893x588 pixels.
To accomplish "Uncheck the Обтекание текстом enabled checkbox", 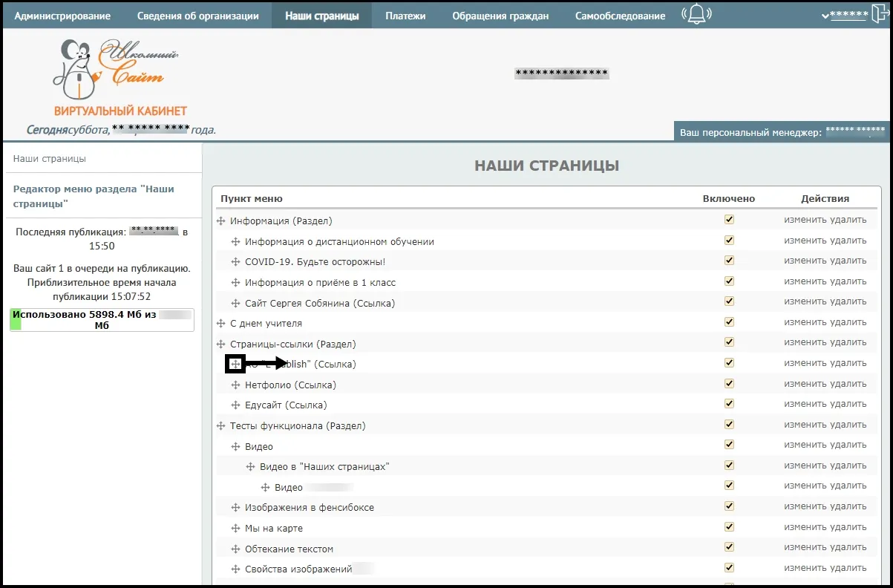I will pos(729,547).
